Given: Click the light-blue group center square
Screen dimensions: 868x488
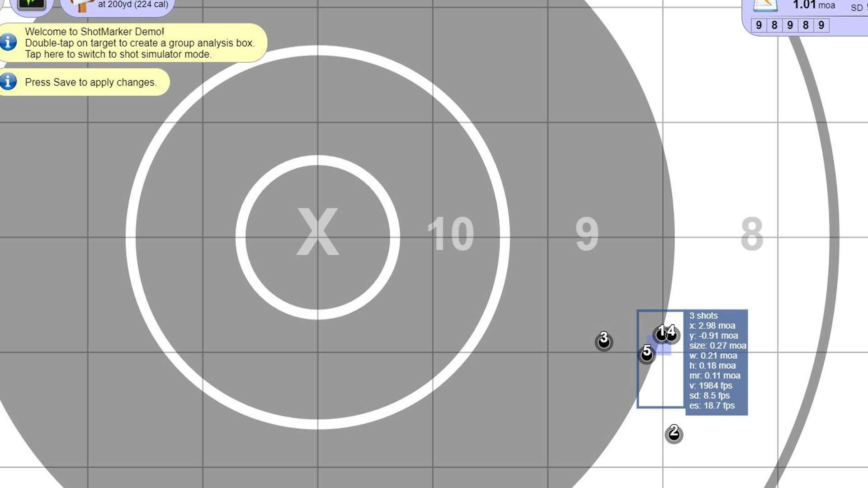Looking at the screenshot, I should pyautogui.click(x=659, y=345).
